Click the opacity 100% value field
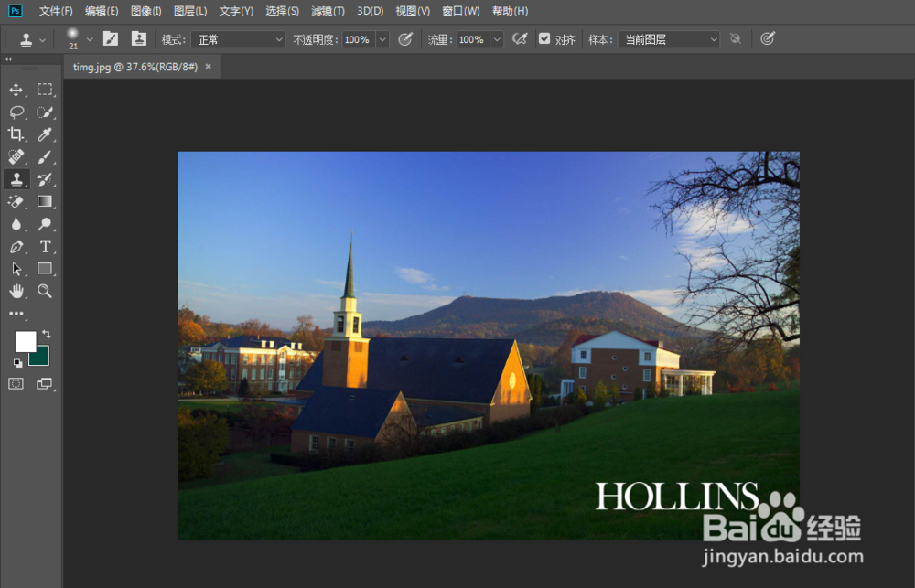The height and width of the screenshot is (588, 915). point(359,39)
